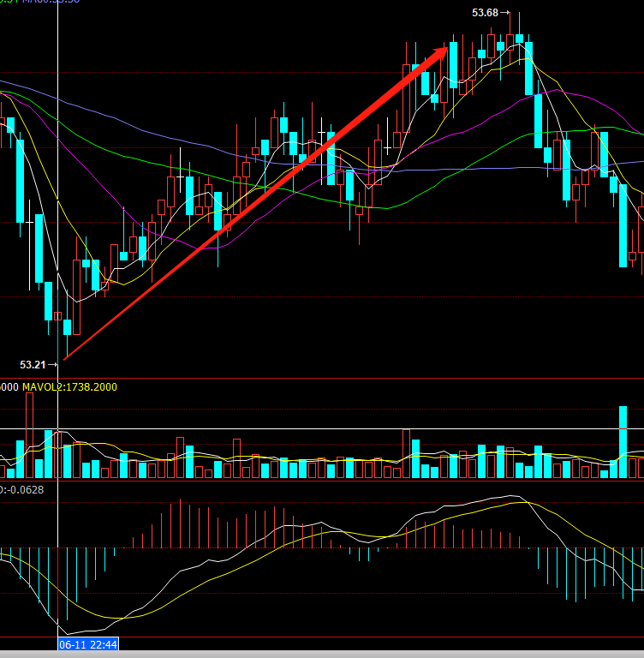Screen dimensions: 644x658
Task: Click the 53.21 low price label
Action: coord(33,365)
